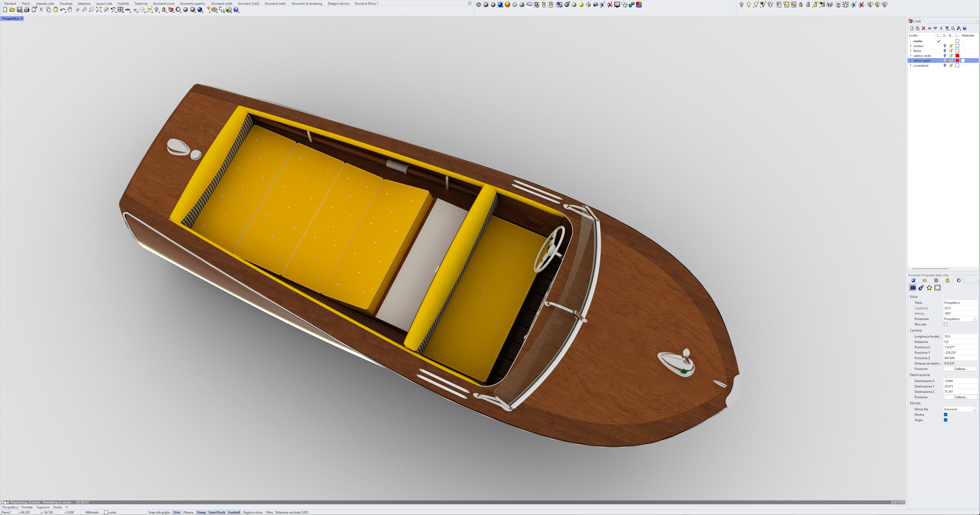980x515 pixels.
Task: Click the Zoom Extents toolbar icon
Action: pyautogui.click(x=99, y=10)
